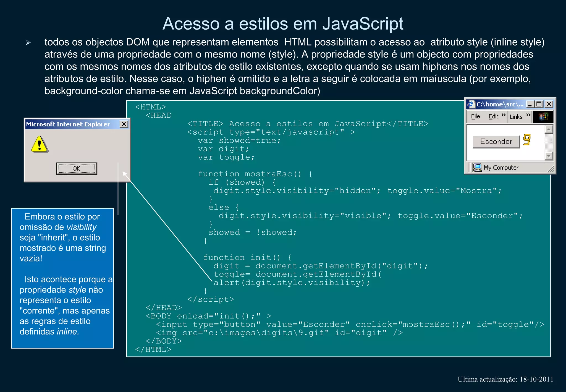This screenshot has width=566, height=392.
Task: Click the '<TITLE> Acesso a estilos' code line
Action: [308, 124]
